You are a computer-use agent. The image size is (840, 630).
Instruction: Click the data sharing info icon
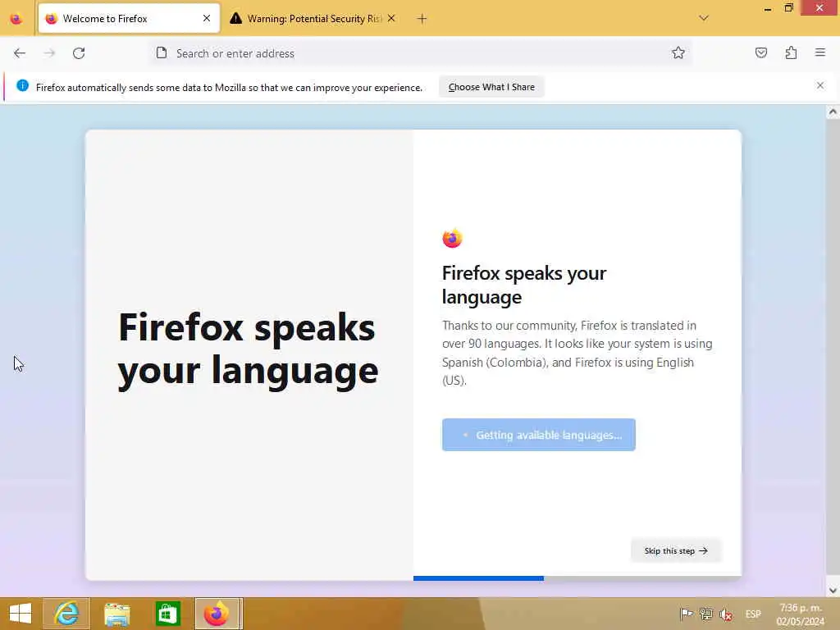[x=22, y=85]
